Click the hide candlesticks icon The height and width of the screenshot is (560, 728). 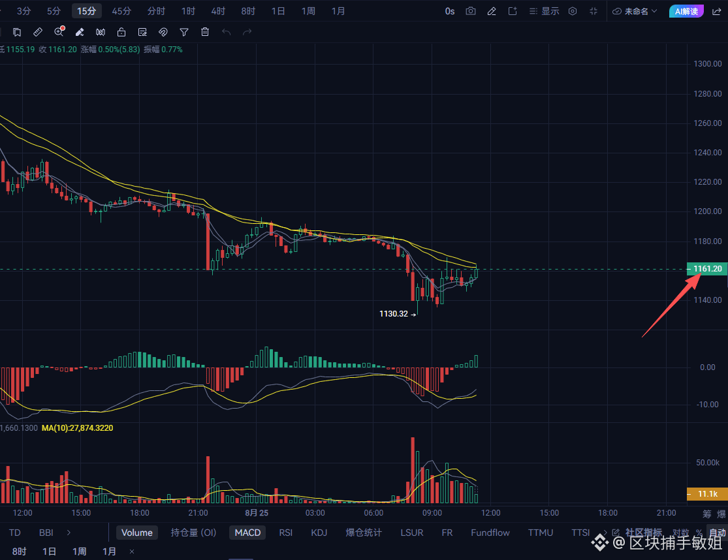point(101,32)
